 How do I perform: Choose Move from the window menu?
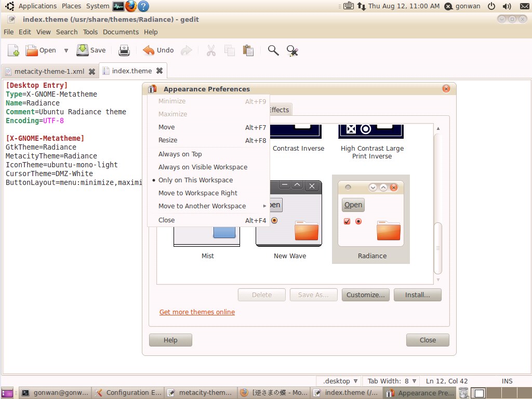[208, 127]
